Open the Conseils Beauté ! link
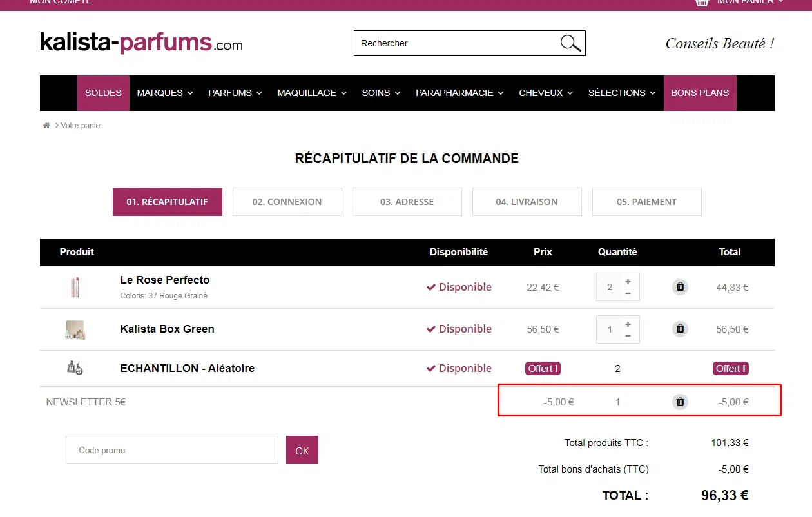812x517 pixels. (720, 43)
